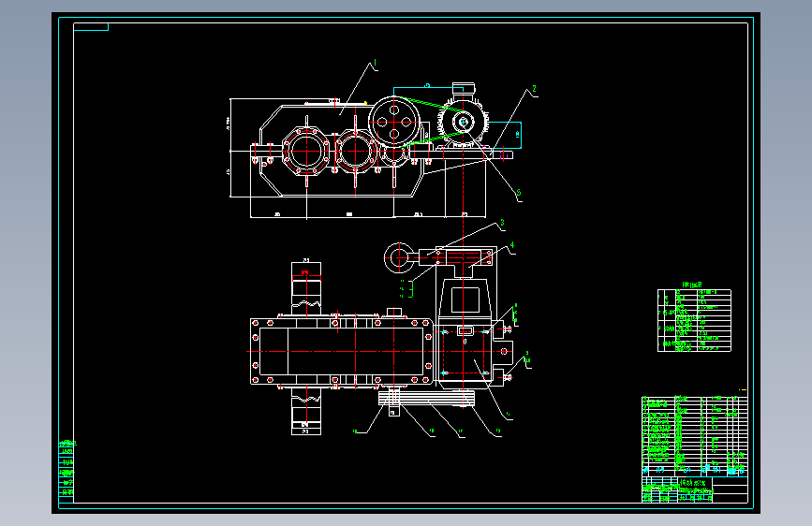Select the drawing title block
The image size is (812, 526).
tap(694, 489)
